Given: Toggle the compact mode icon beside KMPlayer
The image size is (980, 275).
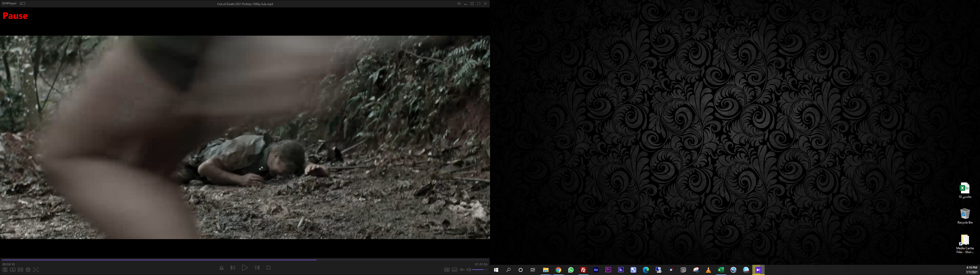Looking at the screenshot, I should (x=22, y=3).
